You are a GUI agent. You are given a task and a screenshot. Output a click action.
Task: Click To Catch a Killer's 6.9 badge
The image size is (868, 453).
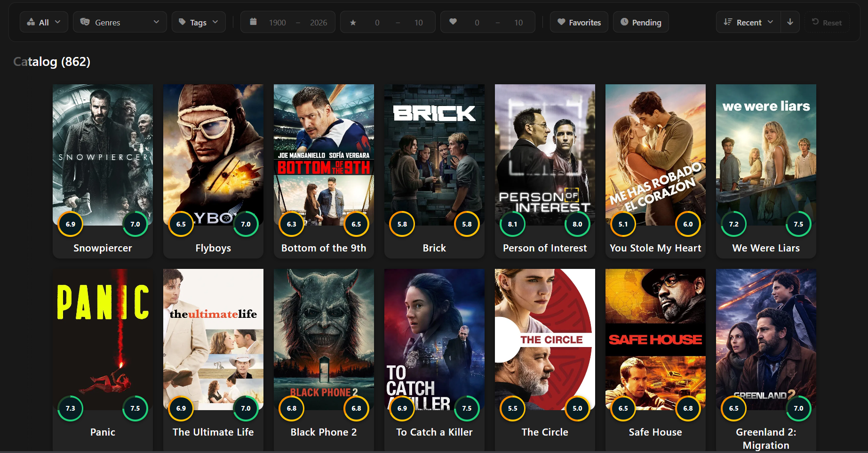tap(402, 408)
